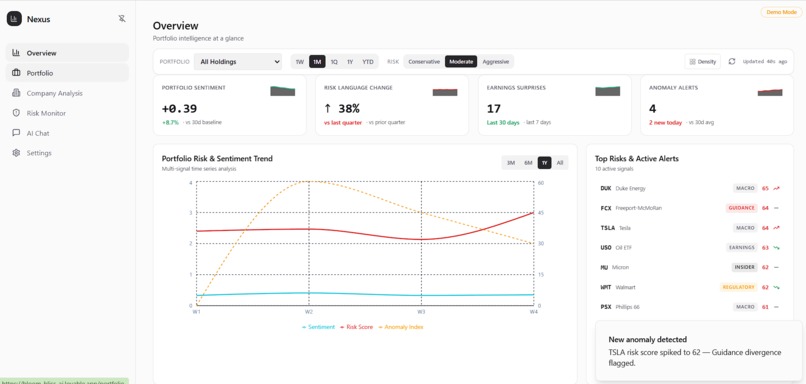Switch trend chart to 6M
The image size is (806, 384).
[x=528, y=163]
